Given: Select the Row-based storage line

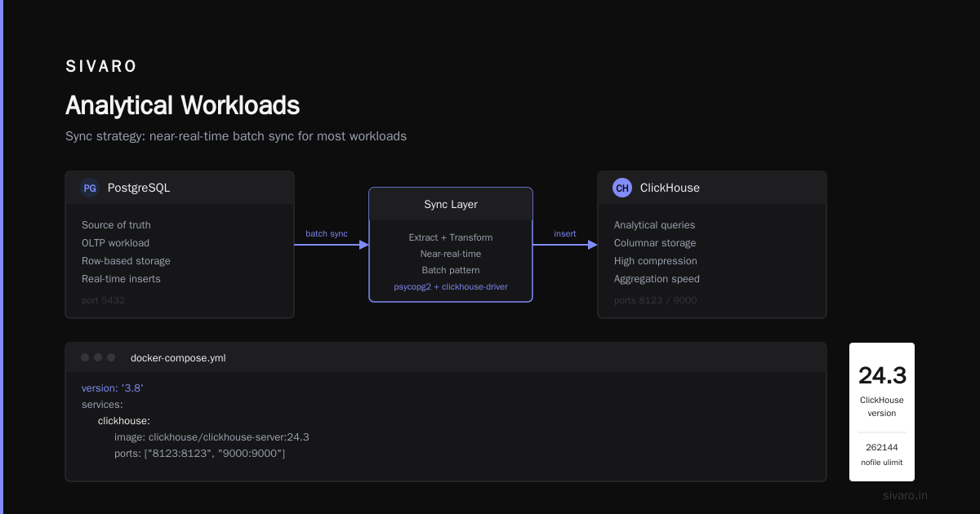Looking at the screenshot, I should pos(126,261).
